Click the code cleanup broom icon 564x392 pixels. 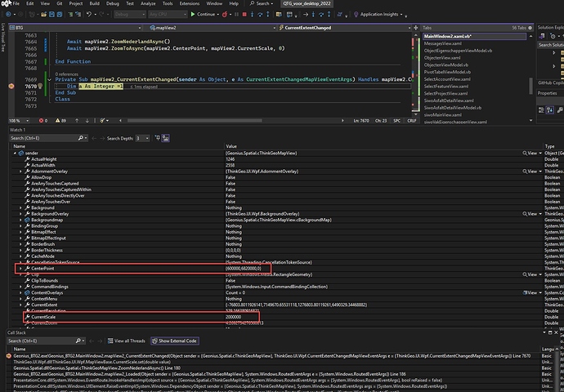click(x=102, y=121)
